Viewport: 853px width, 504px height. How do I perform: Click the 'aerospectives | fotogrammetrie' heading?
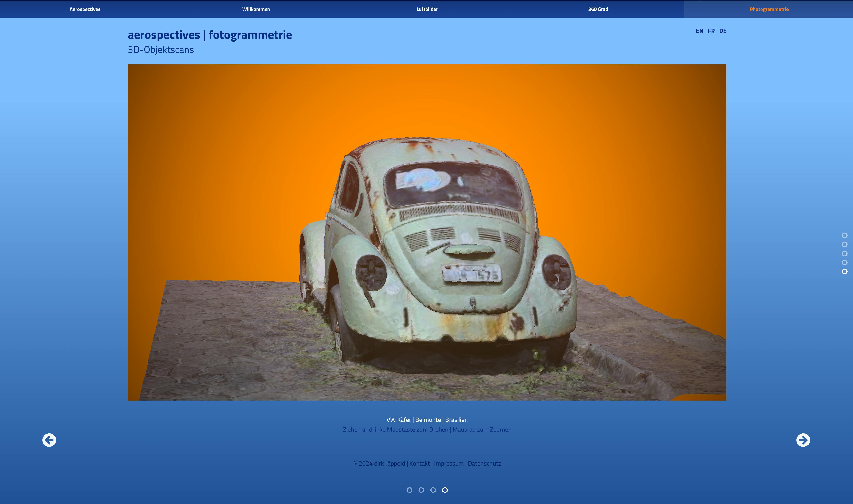tap(210, 35)
